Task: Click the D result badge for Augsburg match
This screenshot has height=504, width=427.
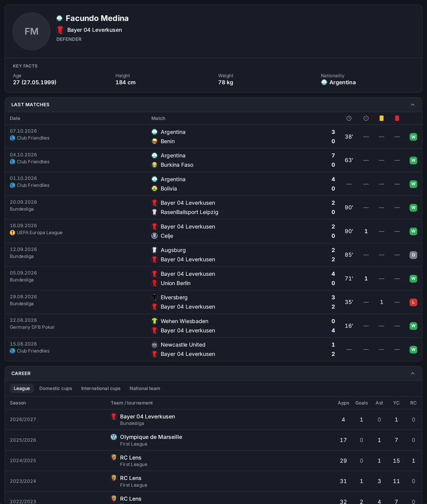Action: pos(413,255)
